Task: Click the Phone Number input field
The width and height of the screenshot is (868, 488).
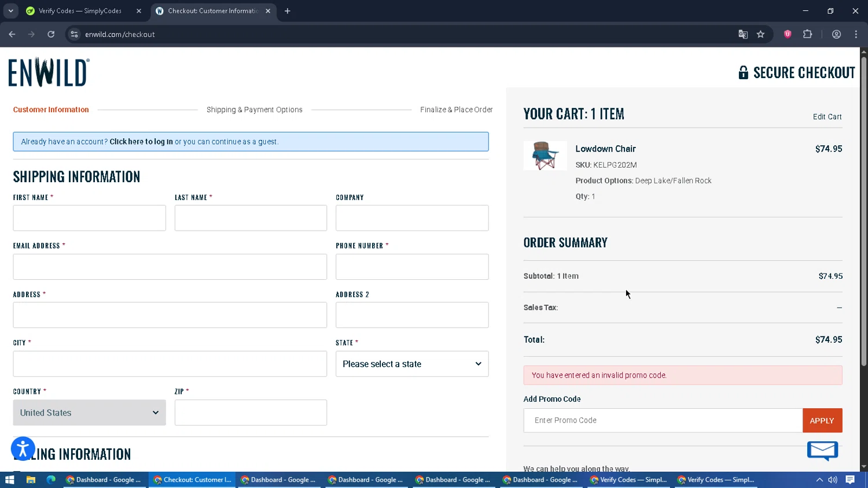Action: coord(412,267)
